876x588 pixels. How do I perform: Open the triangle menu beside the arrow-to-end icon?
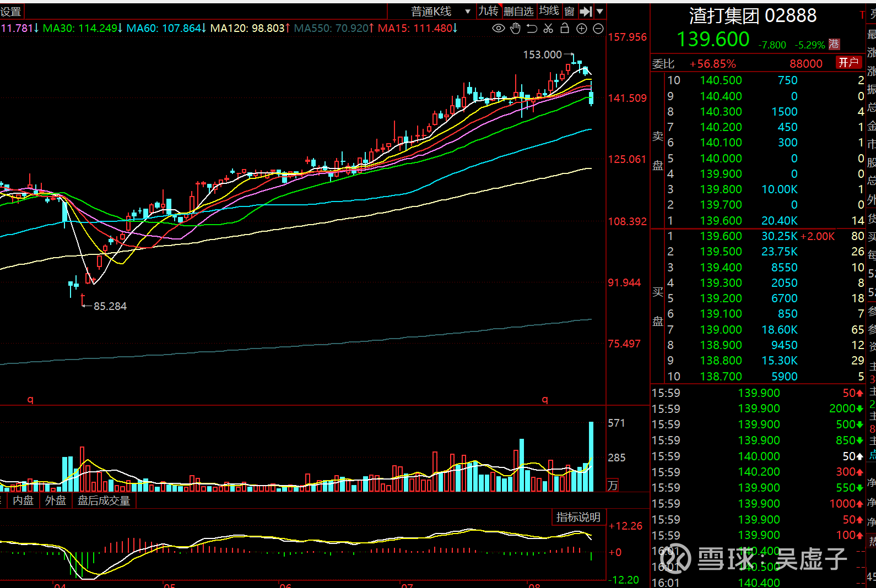point(599,11)
